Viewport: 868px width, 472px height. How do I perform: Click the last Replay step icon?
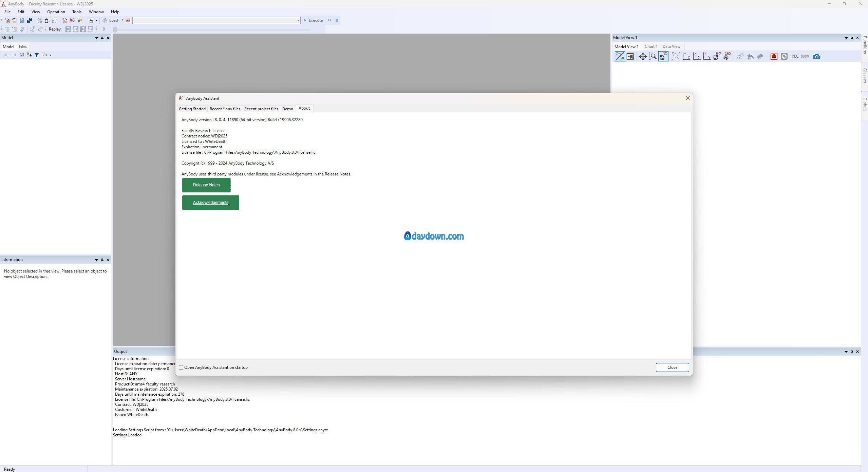point(91,29)
